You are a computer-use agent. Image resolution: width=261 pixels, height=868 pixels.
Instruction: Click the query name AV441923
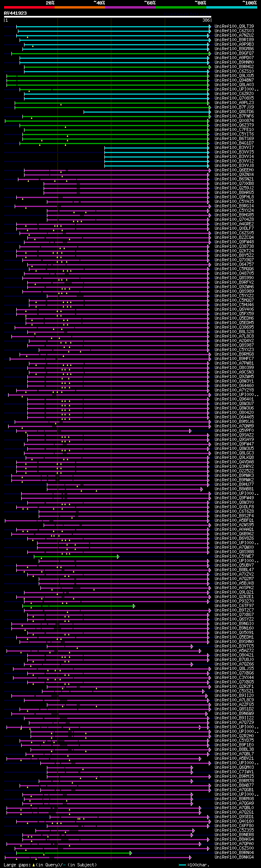(15, 13)
